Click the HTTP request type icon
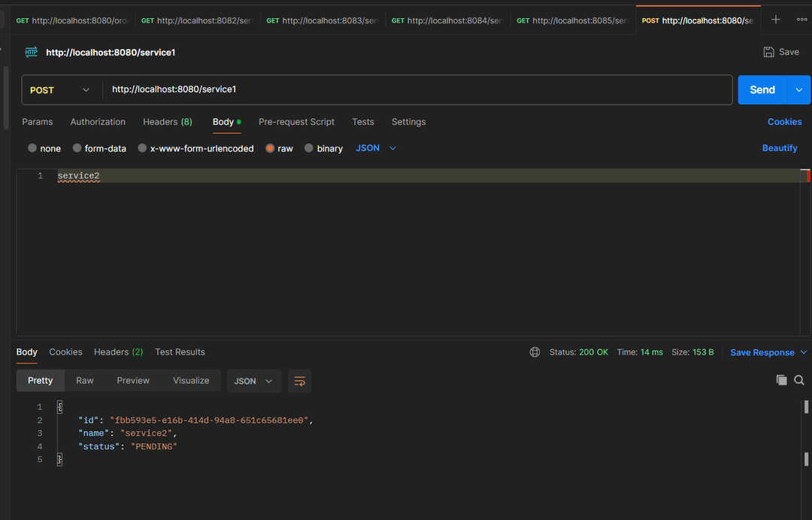Image resolution: width=812 pixels, height=520 pixels. click(x=31, y=52)
